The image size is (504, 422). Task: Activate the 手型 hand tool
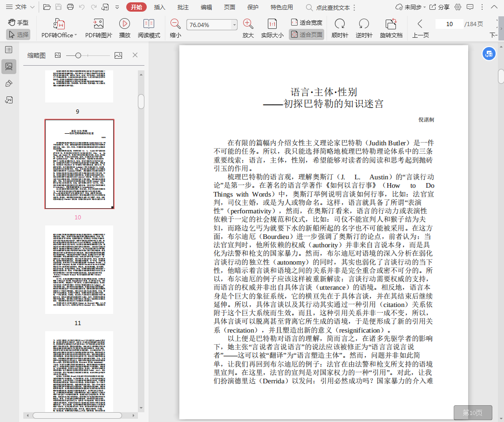click(18, 22)
